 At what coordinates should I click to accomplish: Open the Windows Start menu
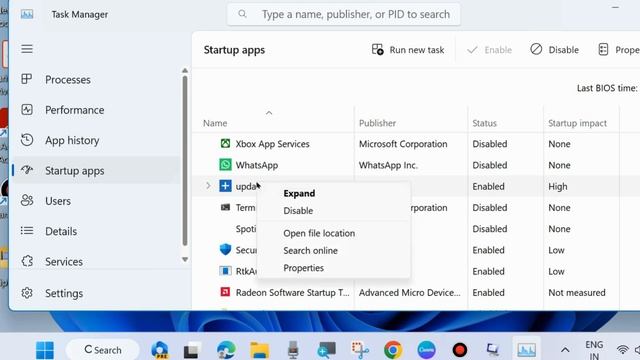(45, 350)
